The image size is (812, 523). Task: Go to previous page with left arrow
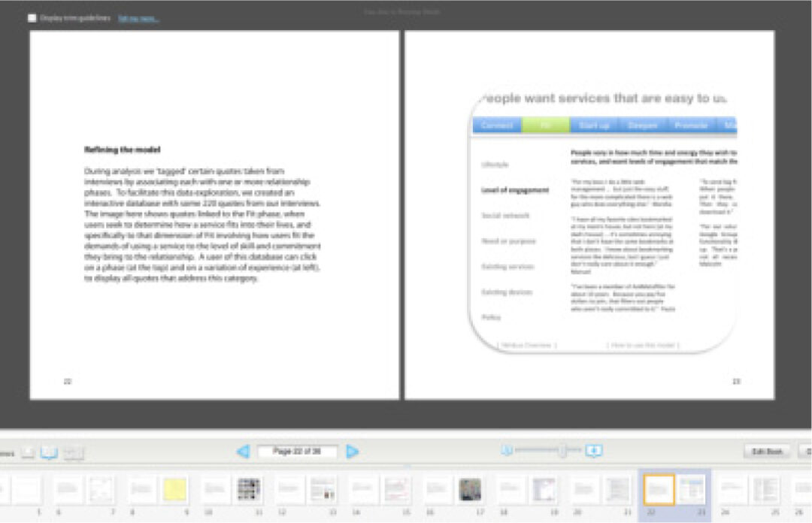click(243, 452)
